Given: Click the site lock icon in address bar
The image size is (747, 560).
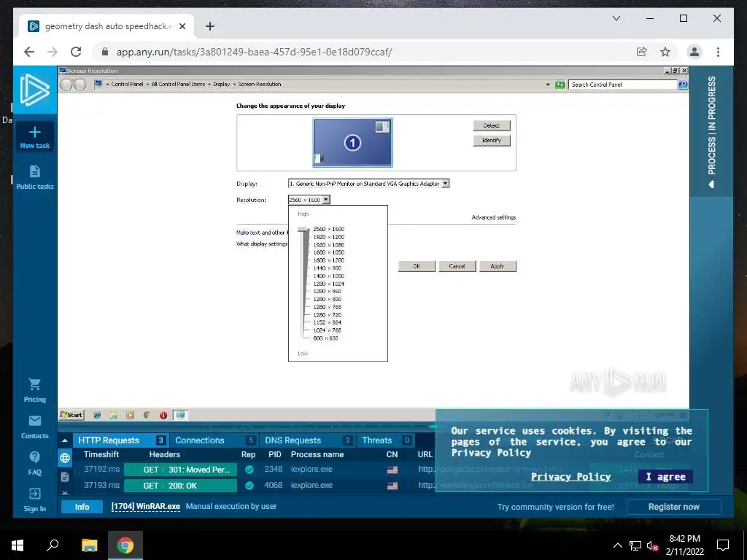Looking at the screenshot, I should (105, 52).
